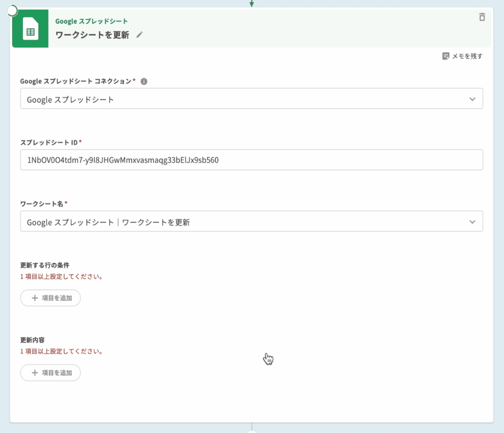
Task: Click the Google スプレッドシート header text
Action: [91, 21]
